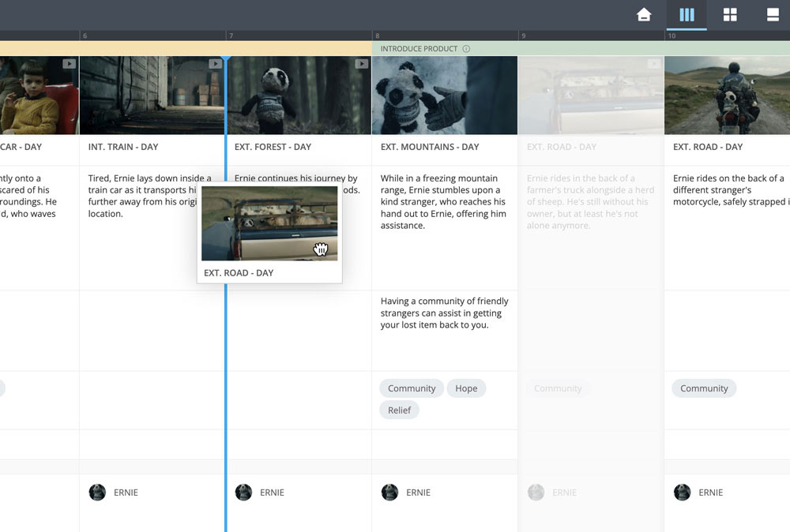Open info icon beside Introduce Product
The height and width of the screenshot is (532, 790).
point(466,49)
